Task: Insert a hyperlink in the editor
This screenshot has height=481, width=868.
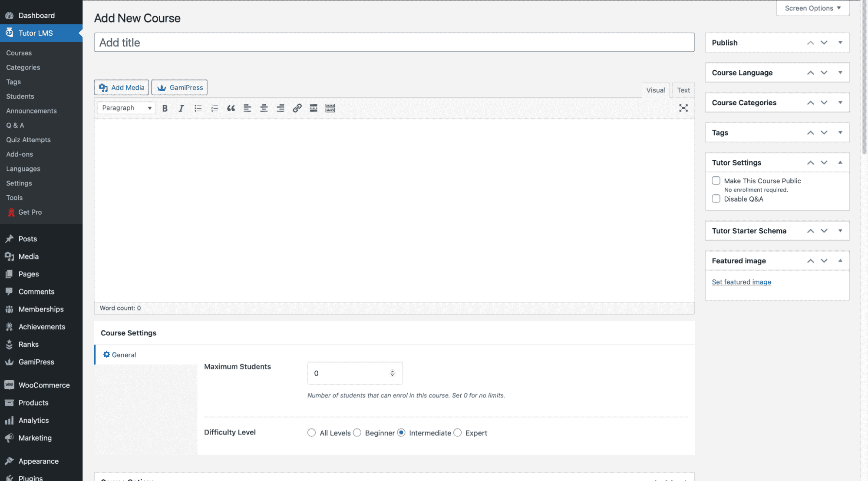Action: click(297, 108)
